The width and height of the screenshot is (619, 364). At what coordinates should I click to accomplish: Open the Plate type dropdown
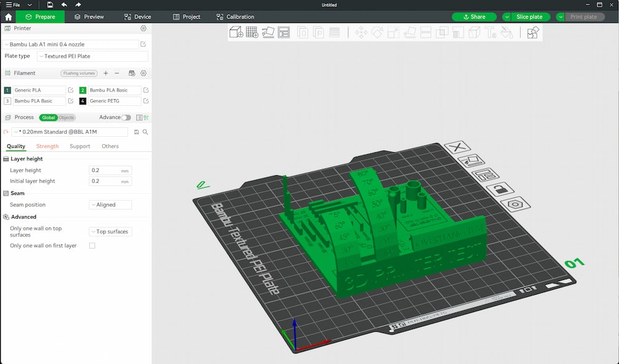pyautogui.click(x=92, y=56)
